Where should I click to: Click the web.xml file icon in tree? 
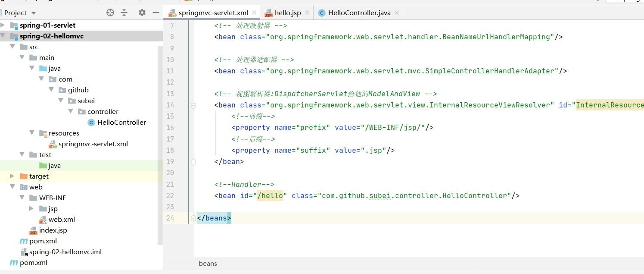[43, 220]
